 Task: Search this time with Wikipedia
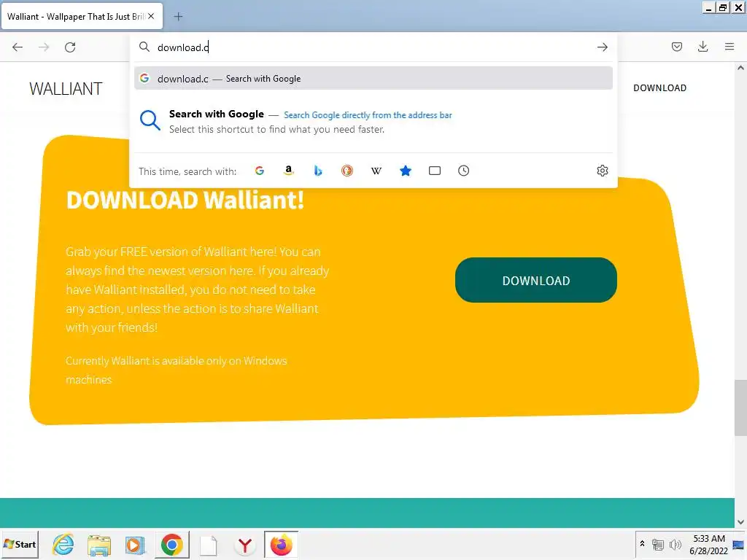tap(376, 171)
